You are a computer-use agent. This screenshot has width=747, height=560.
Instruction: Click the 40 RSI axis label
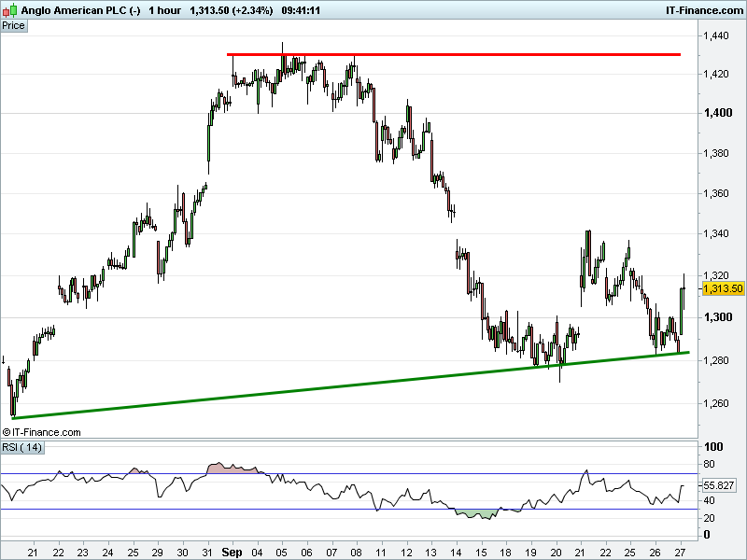[x=709, y=500]
